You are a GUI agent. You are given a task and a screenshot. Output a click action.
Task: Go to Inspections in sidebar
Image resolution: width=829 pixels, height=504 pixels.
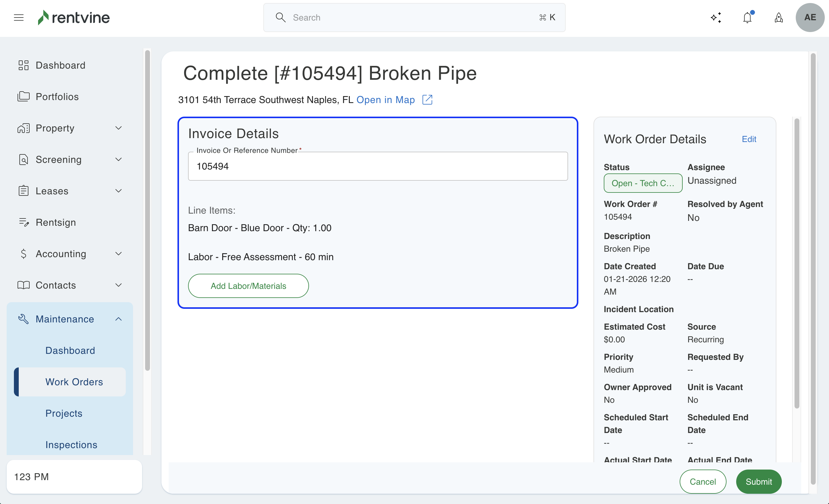(71, 444)
